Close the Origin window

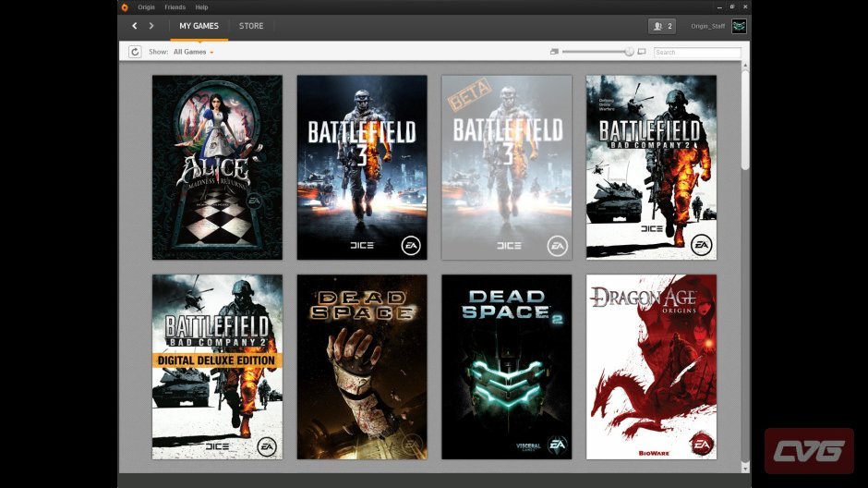click(x=745, y=7)
